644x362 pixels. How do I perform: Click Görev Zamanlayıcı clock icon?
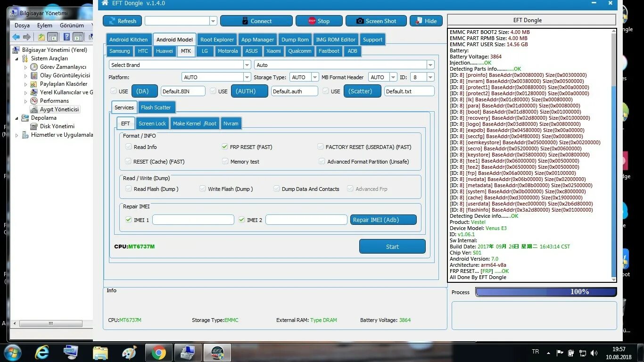[34, 67]
